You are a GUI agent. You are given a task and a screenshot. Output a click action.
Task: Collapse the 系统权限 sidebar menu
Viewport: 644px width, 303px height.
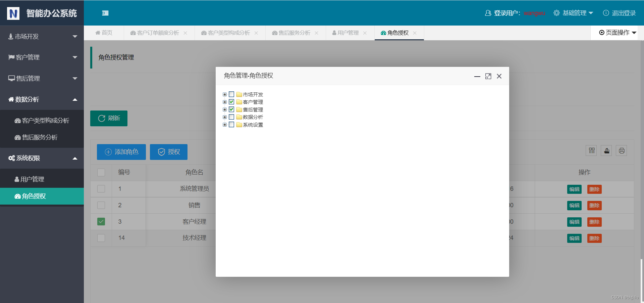pos(42,158)
